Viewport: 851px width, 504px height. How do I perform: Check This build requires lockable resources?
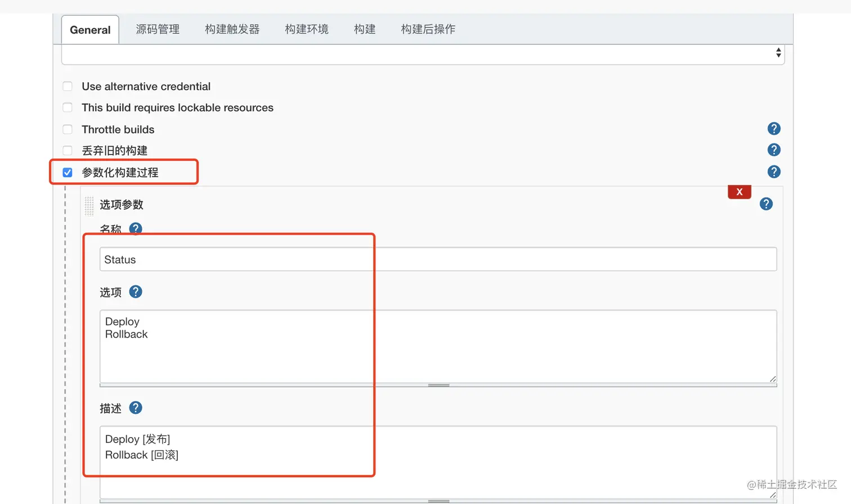68,107
